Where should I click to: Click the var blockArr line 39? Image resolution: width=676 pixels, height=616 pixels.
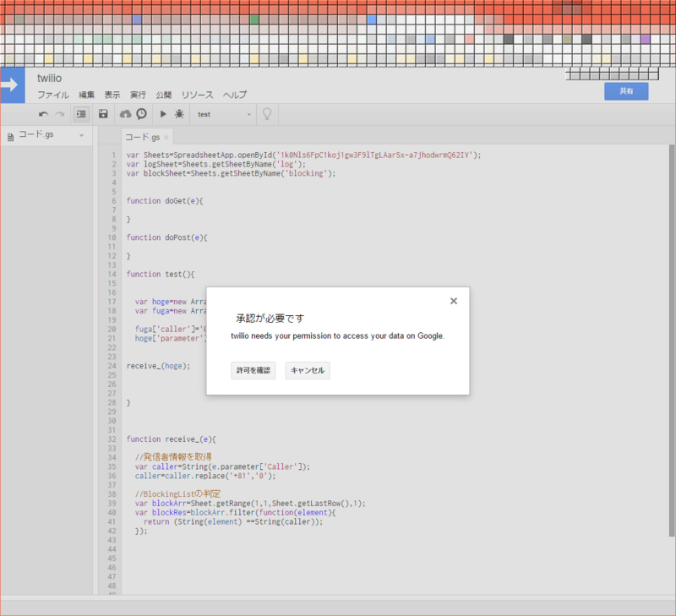(250, 504)
